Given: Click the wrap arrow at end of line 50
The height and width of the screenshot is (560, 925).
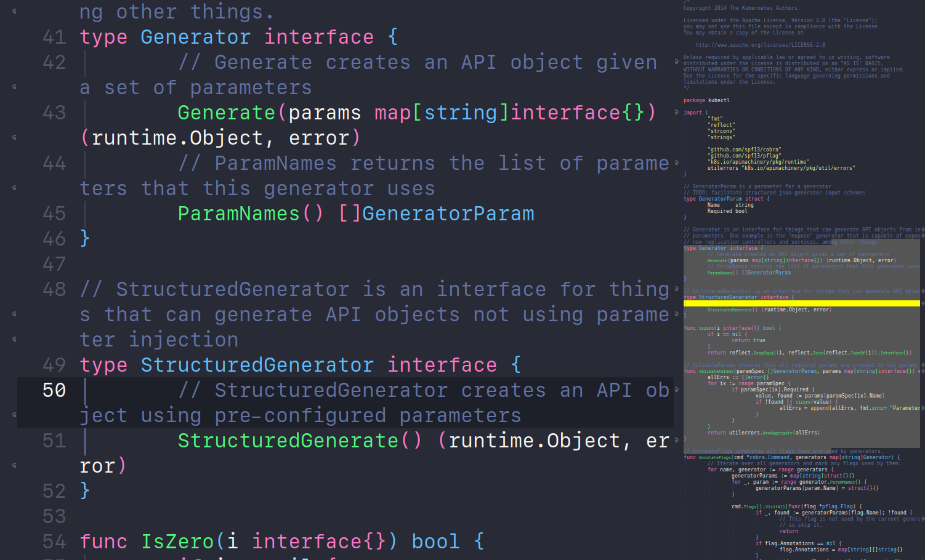Looking at the screenshot, I should [676, 390].
